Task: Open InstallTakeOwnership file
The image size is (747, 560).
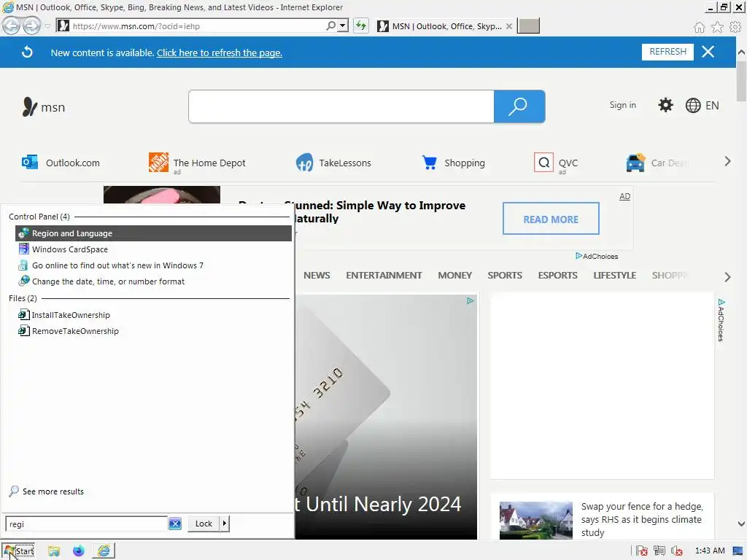Action: pos(153,315)
